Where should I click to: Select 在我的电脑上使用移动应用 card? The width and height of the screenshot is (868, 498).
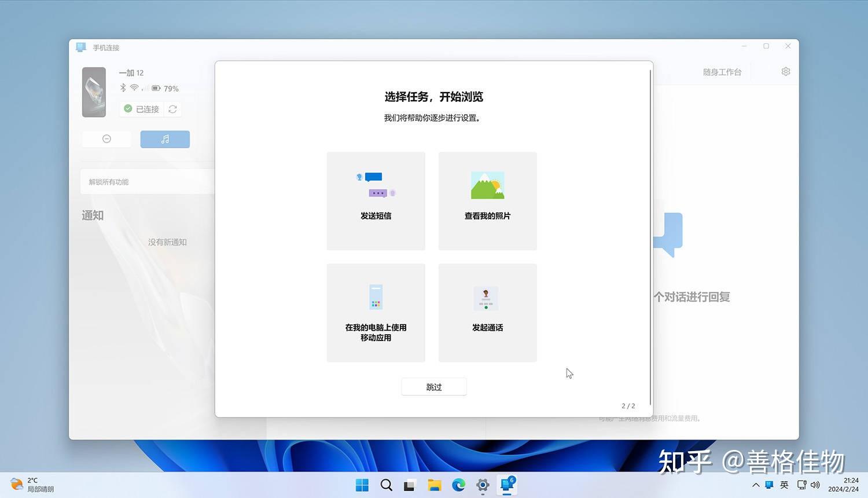(376, 313)
